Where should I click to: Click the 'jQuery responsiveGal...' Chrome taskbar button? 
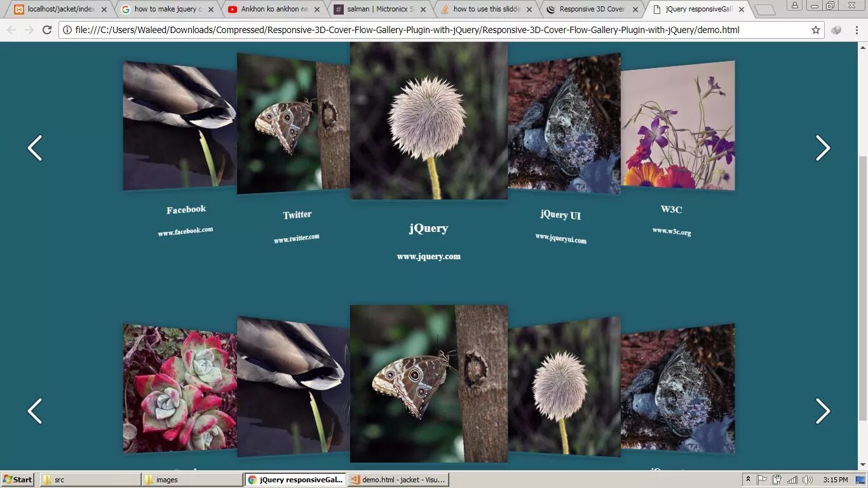[295, 480]
